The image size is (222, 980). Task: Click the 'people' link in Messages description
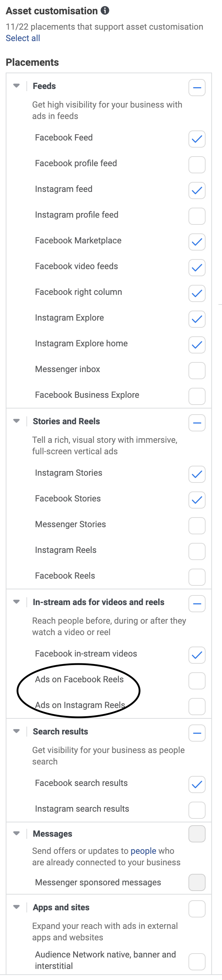(x=143, y=851)
